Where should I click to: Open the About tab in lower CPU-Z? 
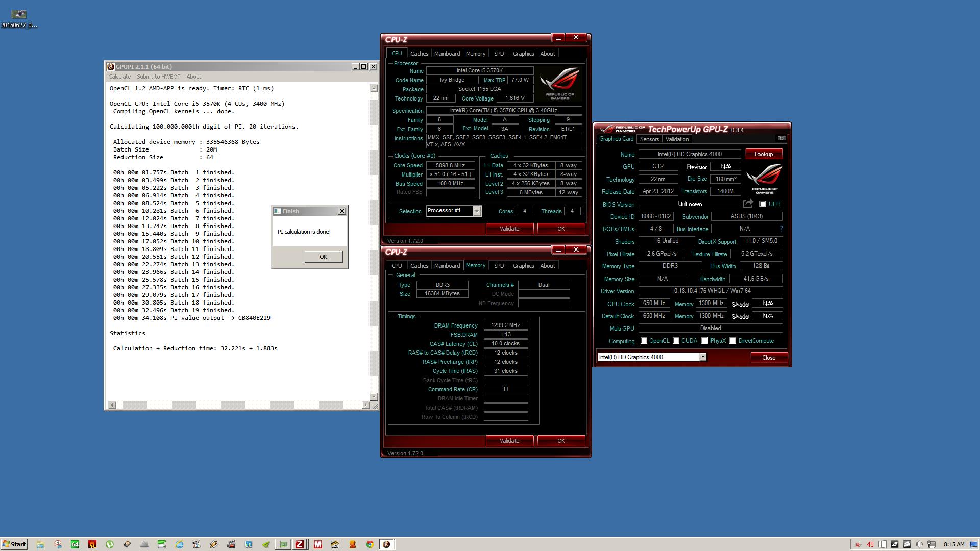pyautogui.click(x=547, y=266)
